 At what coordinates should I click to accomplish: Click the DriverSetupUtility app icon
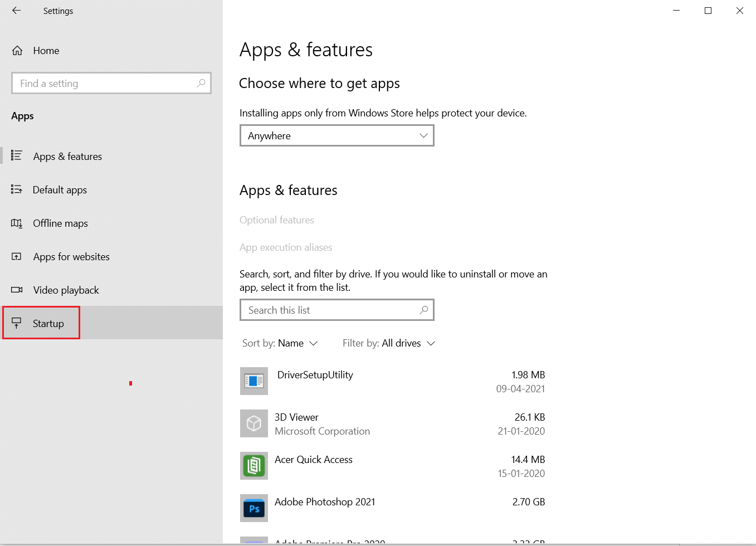254,381
